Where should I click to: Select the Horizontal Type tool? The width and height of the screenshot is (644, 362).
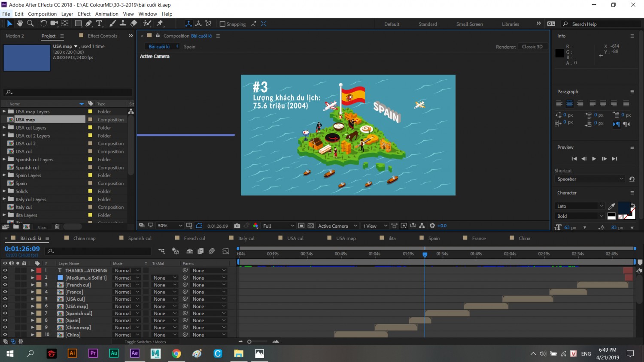tap(99, 24)
